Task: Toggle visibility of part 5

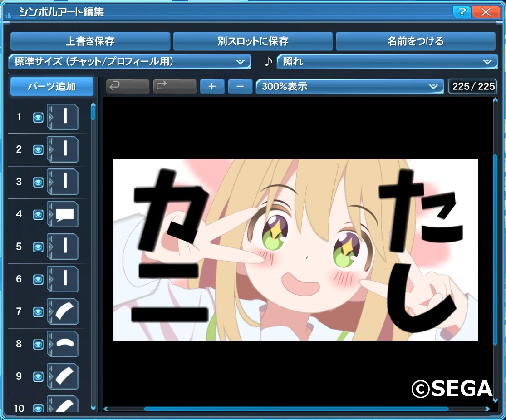Action: [x=38, y=247]
